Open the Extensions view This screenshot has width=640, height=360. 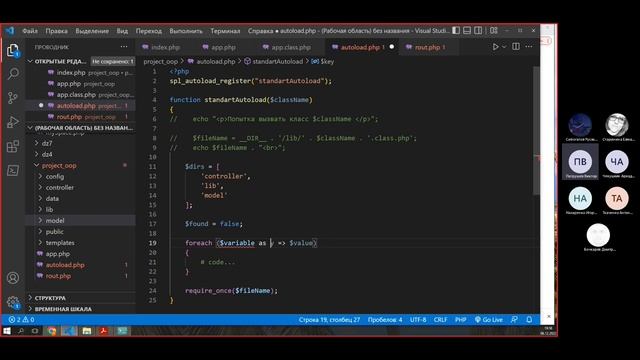[13, 146]
